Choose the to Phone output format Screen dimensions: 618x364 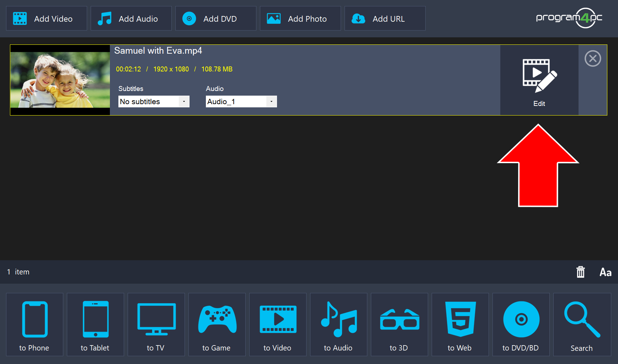click(34, 325)
